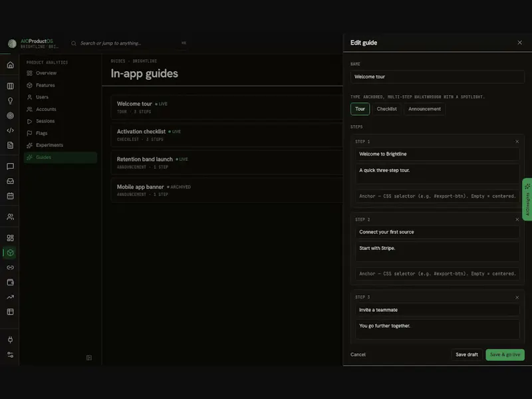532x399 pixels.
Task: Open the trending arrow icon
Action: tap(10, 297)
